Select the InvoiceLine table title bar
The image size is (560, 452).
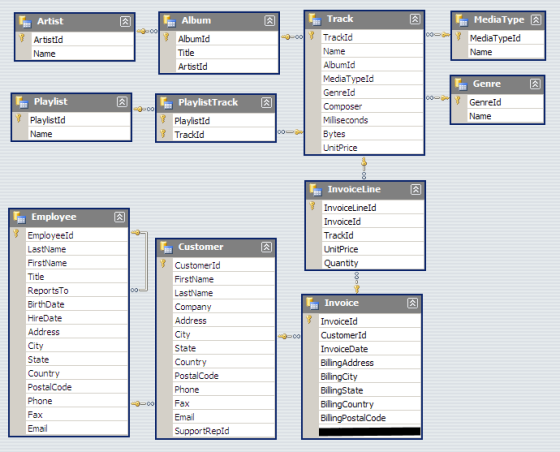(x=365, y=190)
